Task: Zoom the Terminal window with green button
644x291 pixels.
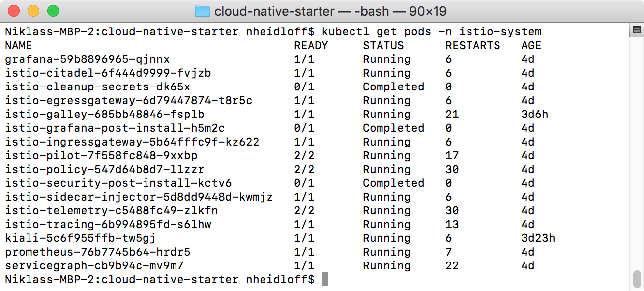Action: (53, 11)
